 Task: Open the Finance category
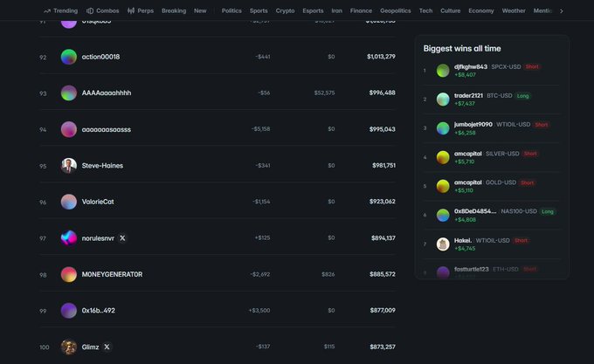(361, 10)
